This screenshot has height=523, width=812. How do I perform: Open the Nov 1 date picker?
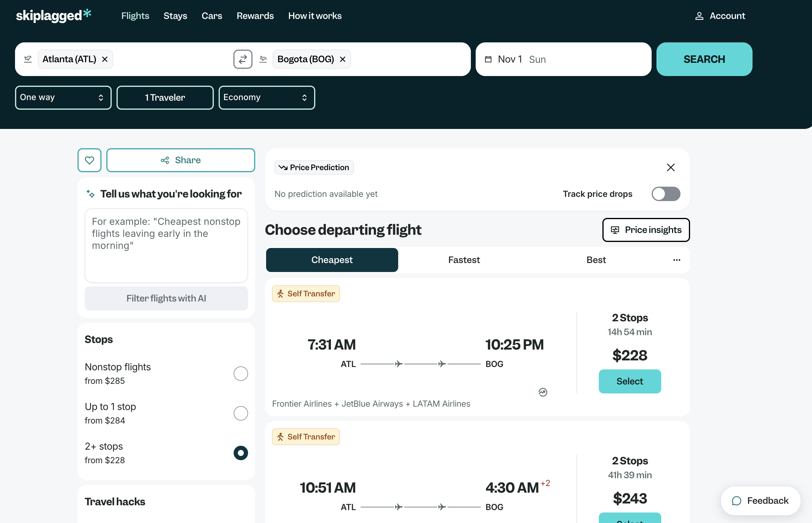tap(563, 59)
